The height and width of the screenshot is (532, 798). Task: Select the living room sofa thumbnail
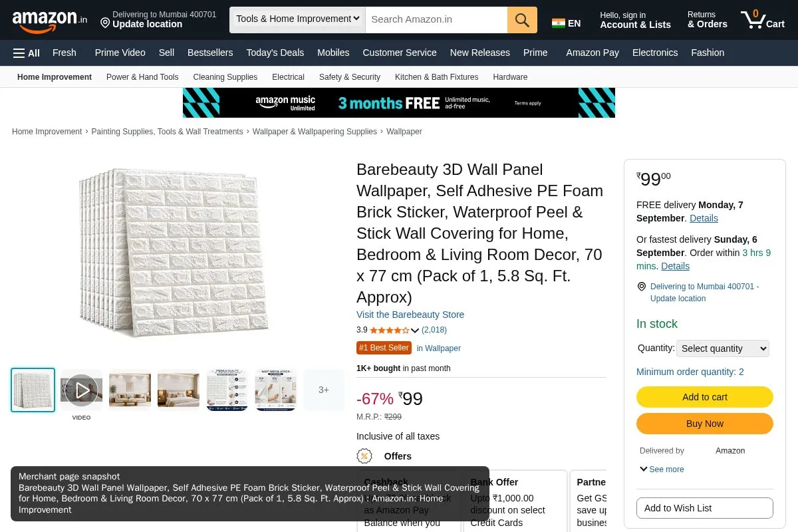(x=130, y=390)
